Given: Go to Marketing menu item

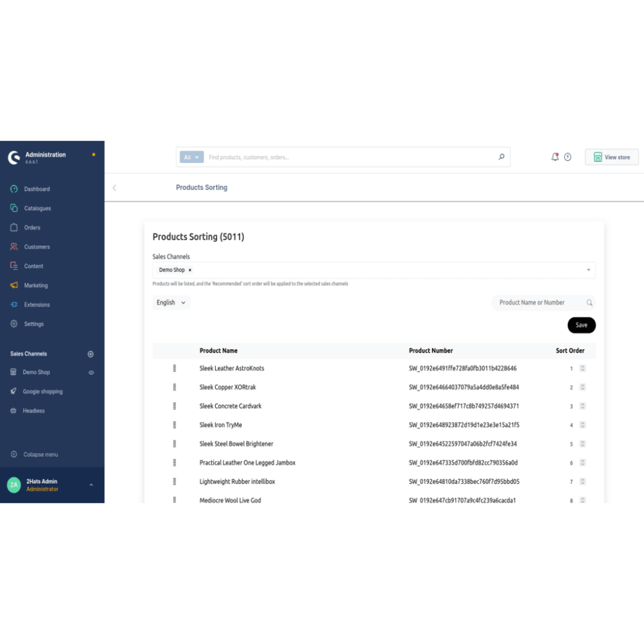Looking at the screenshot, I should coord(36,285).
